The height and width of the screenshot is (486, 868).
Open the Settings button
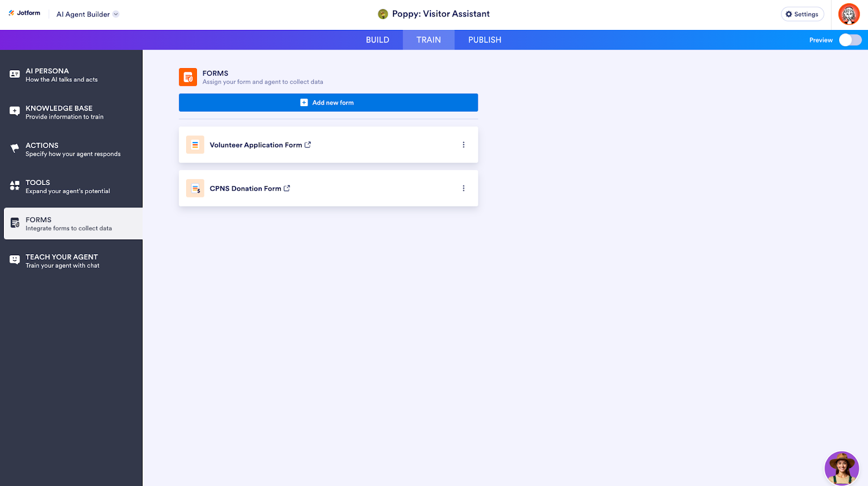802,14
